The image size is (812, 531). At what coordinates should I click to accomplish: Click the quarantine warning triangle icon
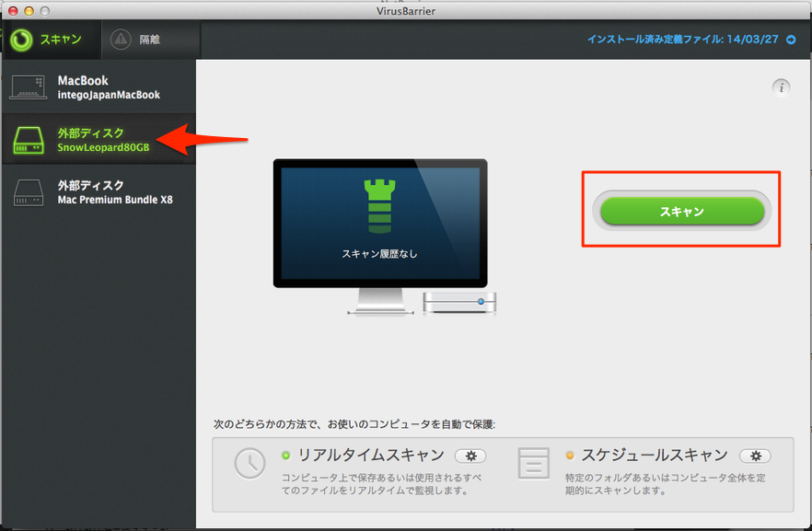pos(121,40)
